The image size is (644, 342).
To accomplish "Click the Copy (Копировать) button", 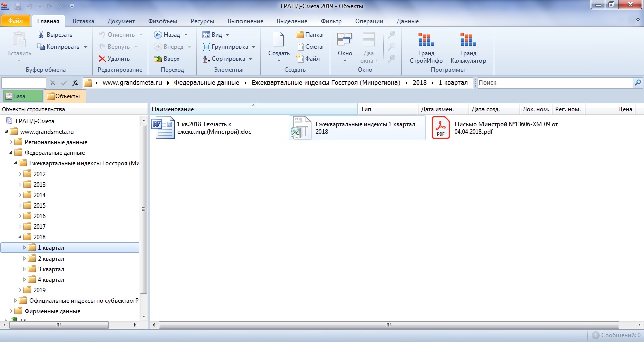I will [58, 47].
